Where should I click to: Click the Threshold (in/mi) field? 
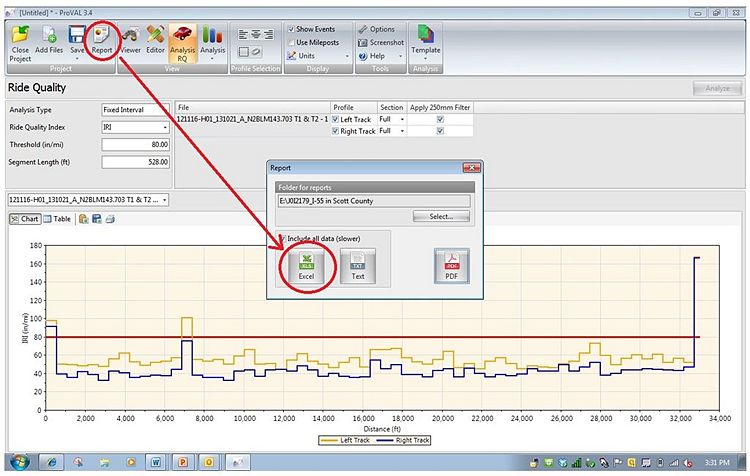click(135, 144)
